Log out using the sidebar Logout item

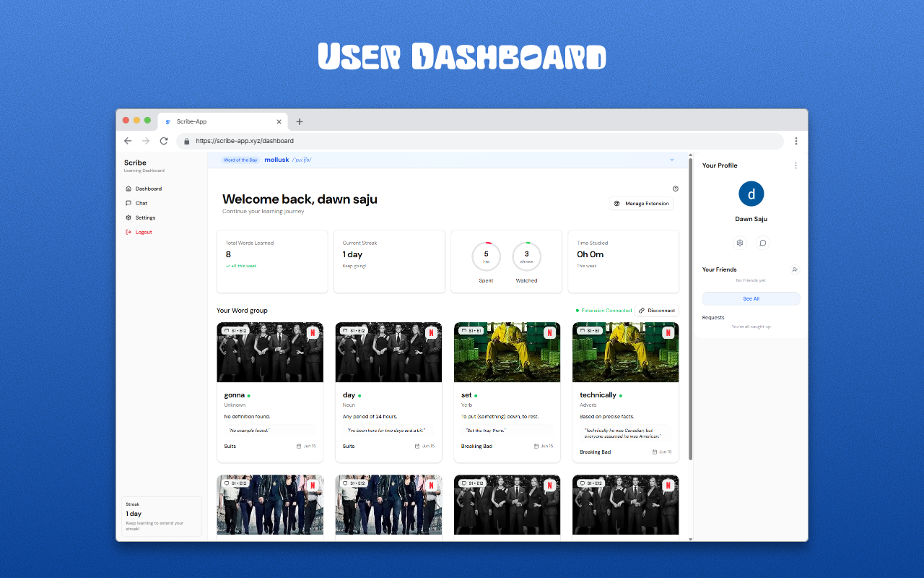tap(139, 232)
